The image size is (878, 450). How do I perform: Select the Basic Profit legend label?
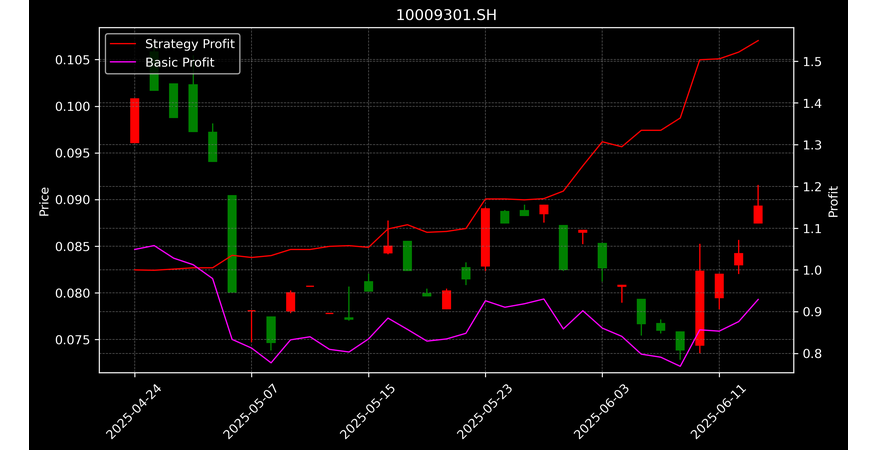click(180, 62)
